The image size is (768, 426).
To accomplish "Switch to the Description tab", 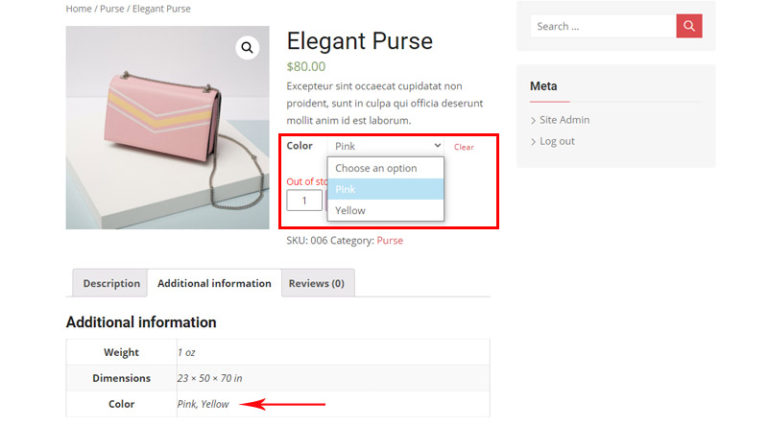I will click(111, 283).
